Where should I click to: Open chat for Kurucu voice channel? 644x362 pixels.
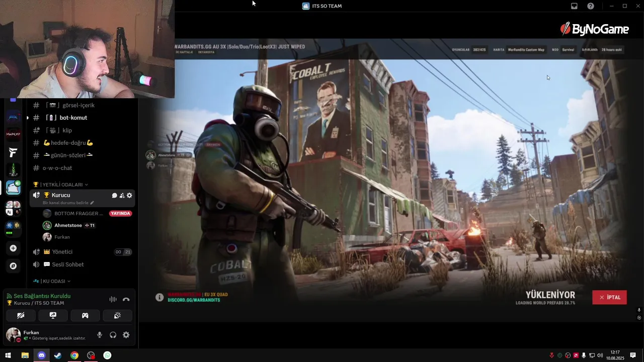point(114,196)
